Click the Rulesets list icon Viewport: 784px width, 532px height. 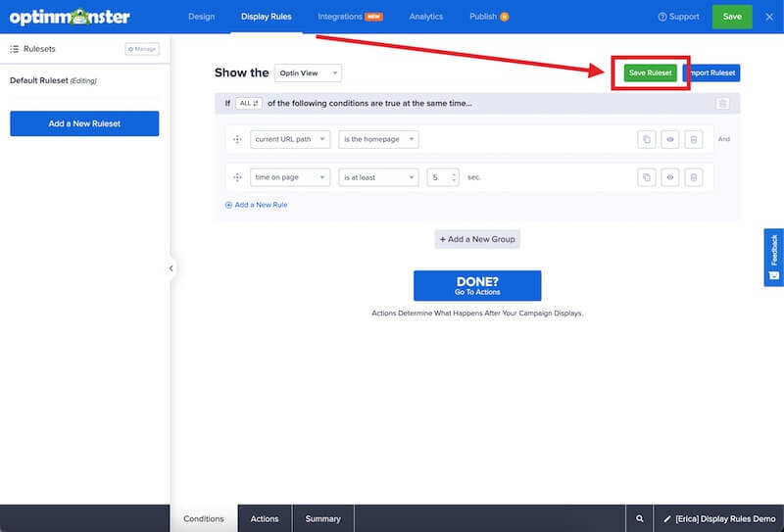[x=15, y=49]
